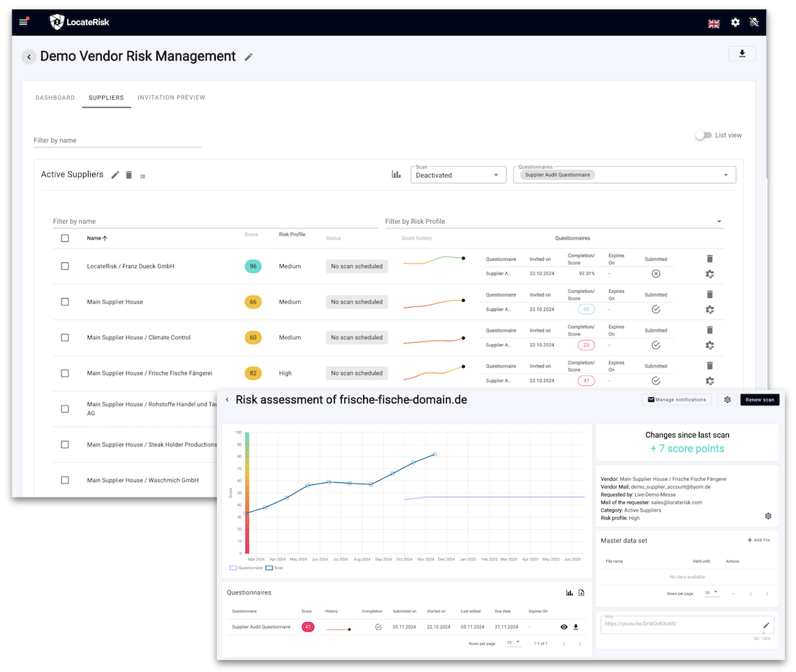Change rows per page in Questionnaires panel
796x672 pixels.
pos(513,643)
